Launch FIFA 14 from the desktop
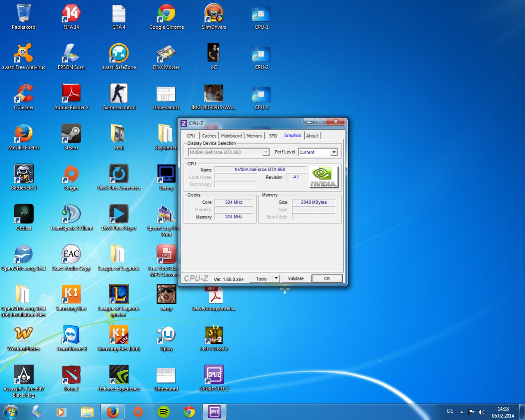The image size is (525, 420). 71,17
